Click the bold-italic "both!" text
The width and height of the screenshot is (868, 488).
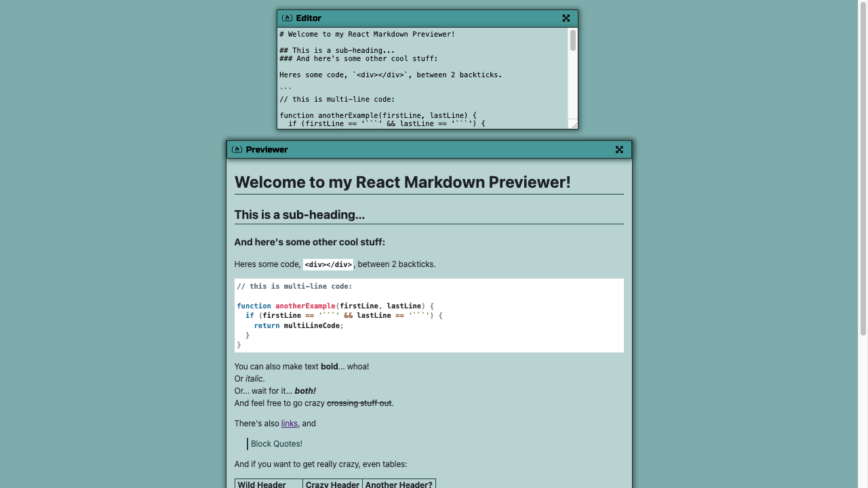305,391
